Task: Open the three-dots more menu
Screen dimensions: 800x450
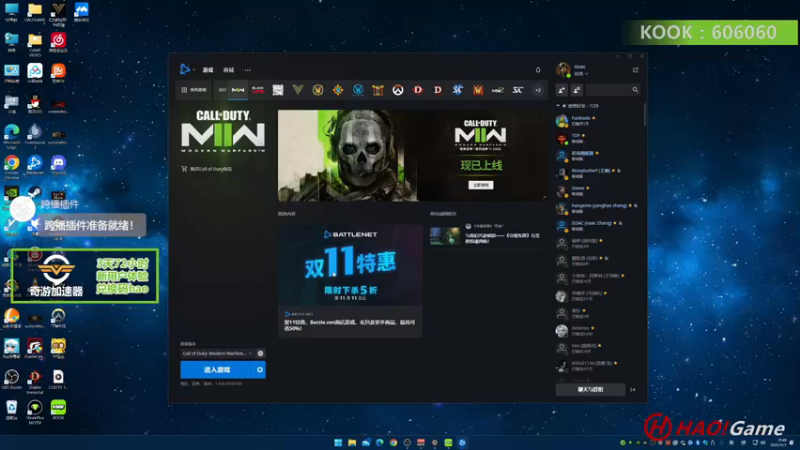Action: pos(247,70)
